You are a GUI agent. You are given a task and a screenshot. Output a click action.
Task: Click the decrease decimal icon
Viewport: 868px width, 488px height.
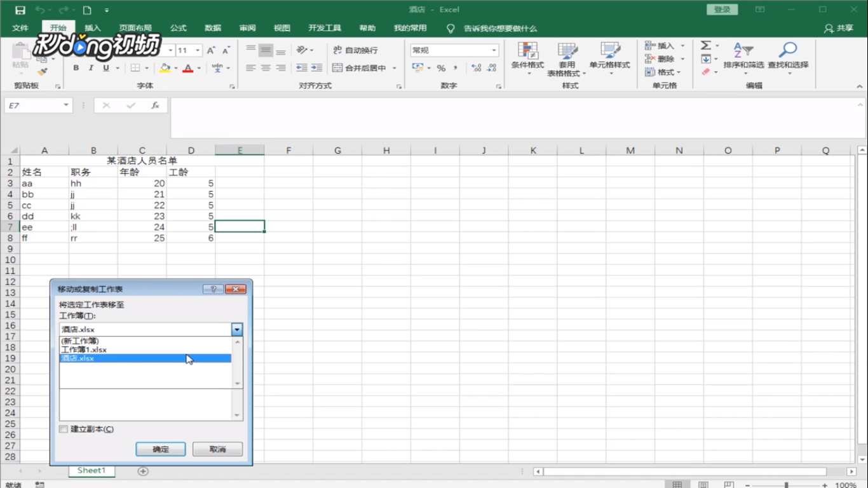click(x=491, y=68)
